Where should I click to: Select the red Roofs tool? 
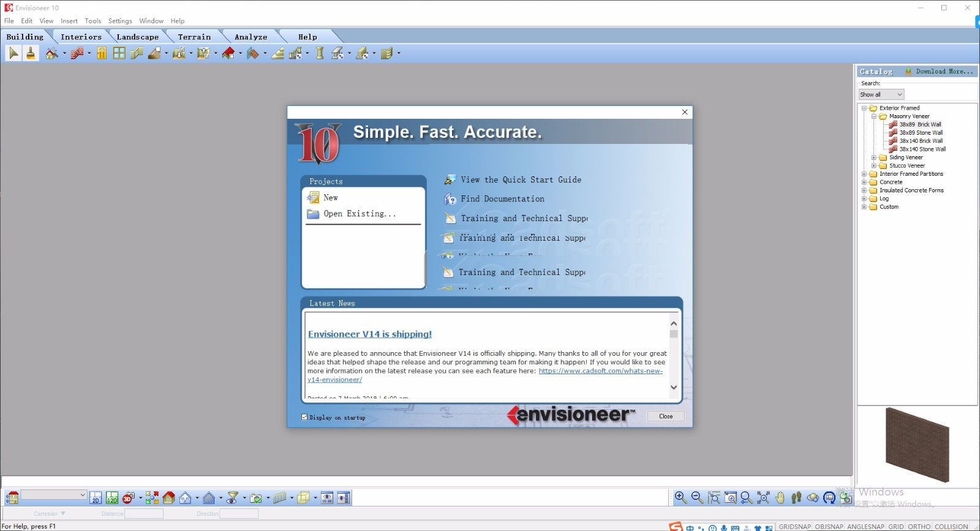pyautogui.click(x=228, y=53)
